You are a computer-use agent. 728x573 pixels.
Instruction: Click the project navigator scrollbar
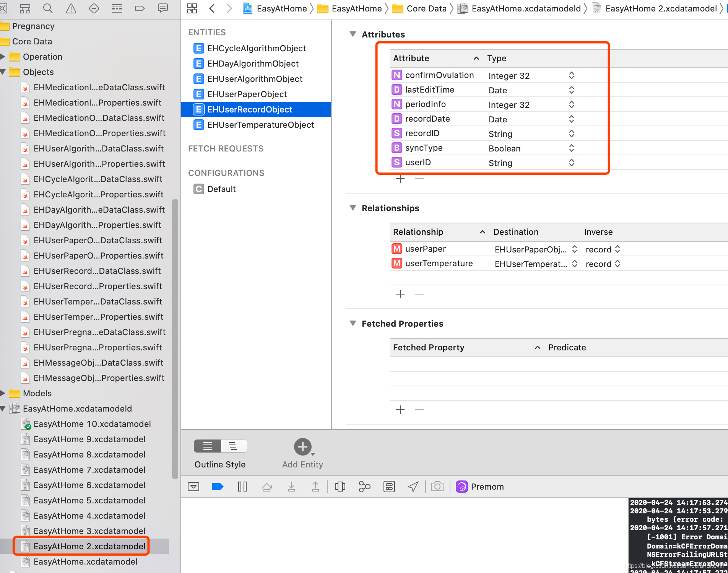pyautogui.click(x=175, y=339)
